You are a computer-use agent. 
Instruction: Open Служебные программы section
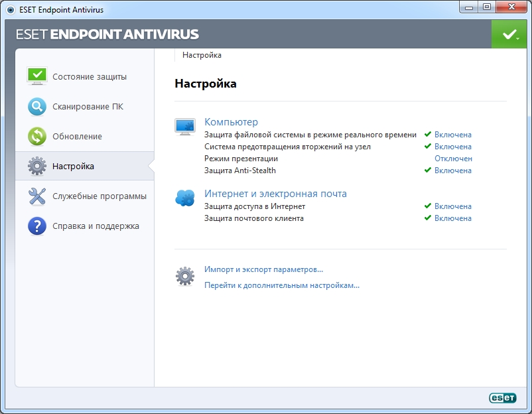click(100, 196)
